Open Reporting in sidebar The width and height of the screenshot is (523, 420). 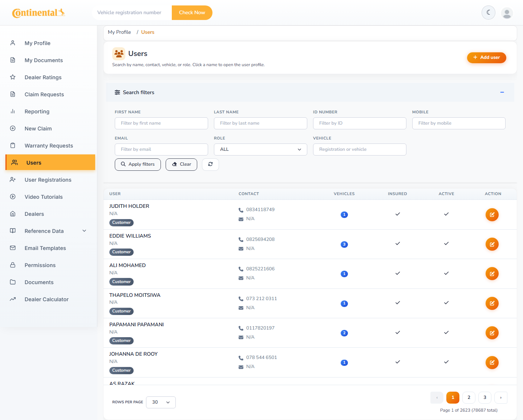[50, 112]
